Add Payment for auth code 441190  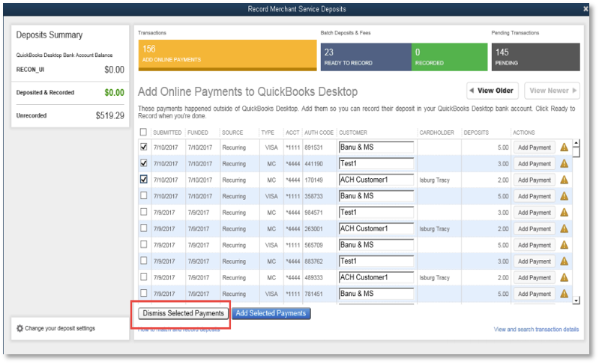pyautogui.click(x=534, y=164)
